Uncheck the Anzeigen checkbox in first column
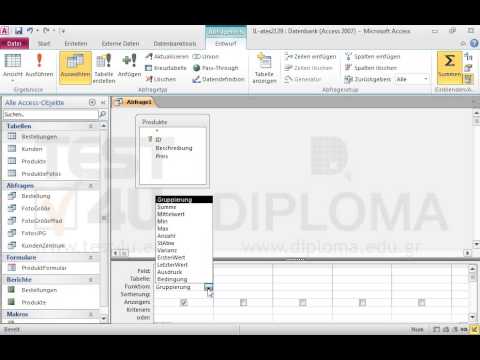Viewport: 480px width, 360px height. pyautogui.click(x=184, y=302)
